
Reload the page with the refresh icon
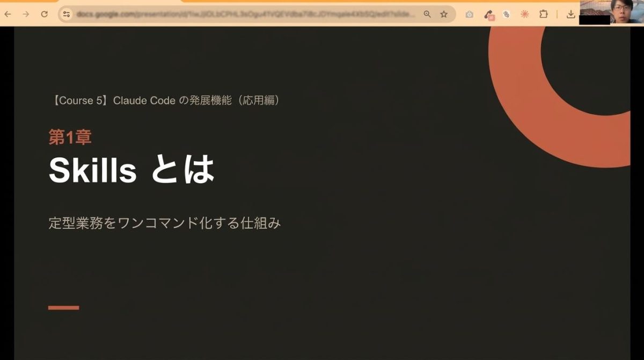point(45,15)
